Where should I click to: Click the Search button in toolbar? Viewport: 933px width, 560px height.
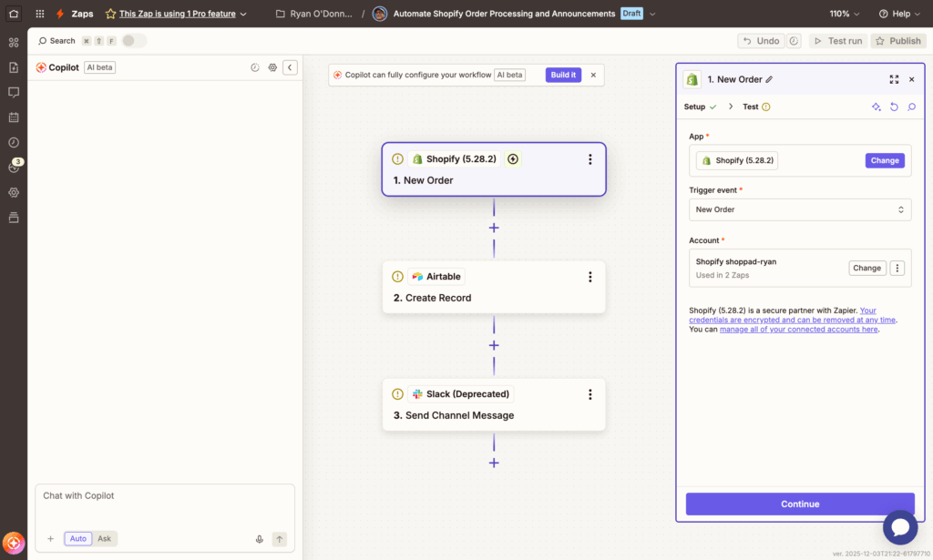pyautogui.click(x=56, y=40)
